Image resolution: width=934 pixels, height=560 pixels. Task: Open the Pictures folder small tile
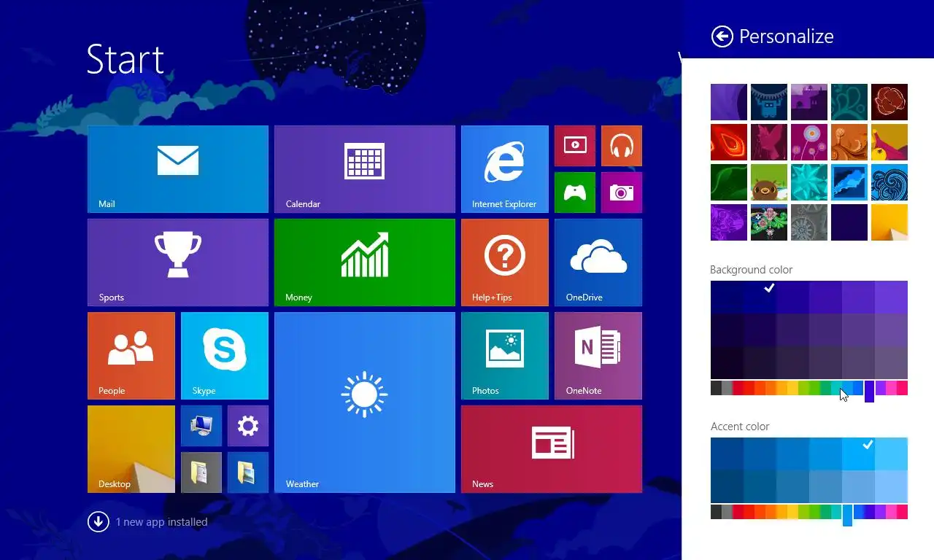point(248,472)
